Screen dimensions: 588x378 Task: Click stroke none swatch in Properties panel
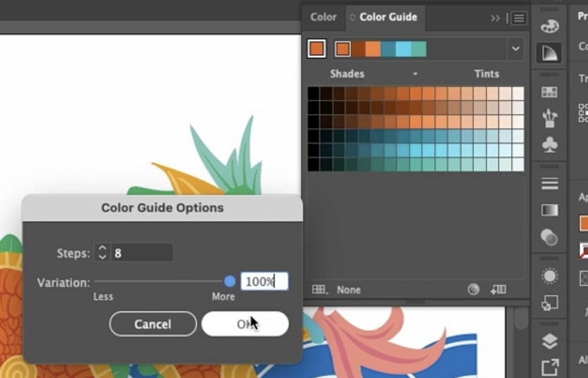pos(584,251)
